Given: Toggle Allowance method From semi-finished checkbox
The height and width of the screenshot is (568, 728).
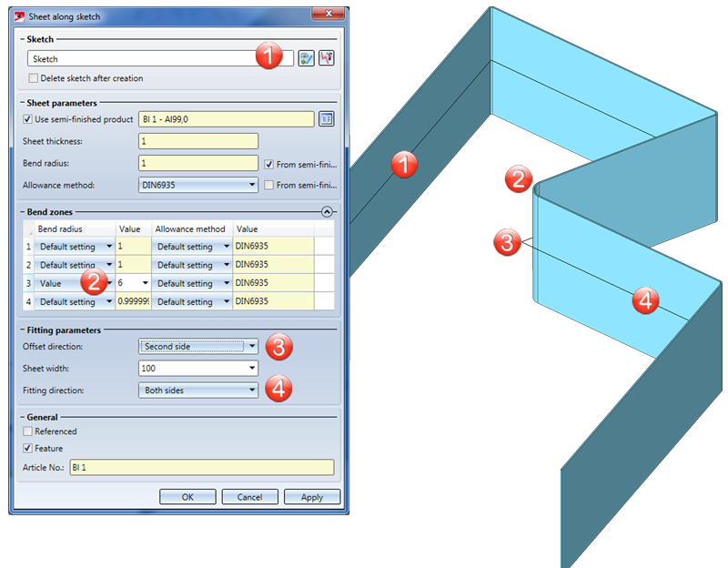Looking at the screenshot, I should pyautogui.click(x=268, y=185).
